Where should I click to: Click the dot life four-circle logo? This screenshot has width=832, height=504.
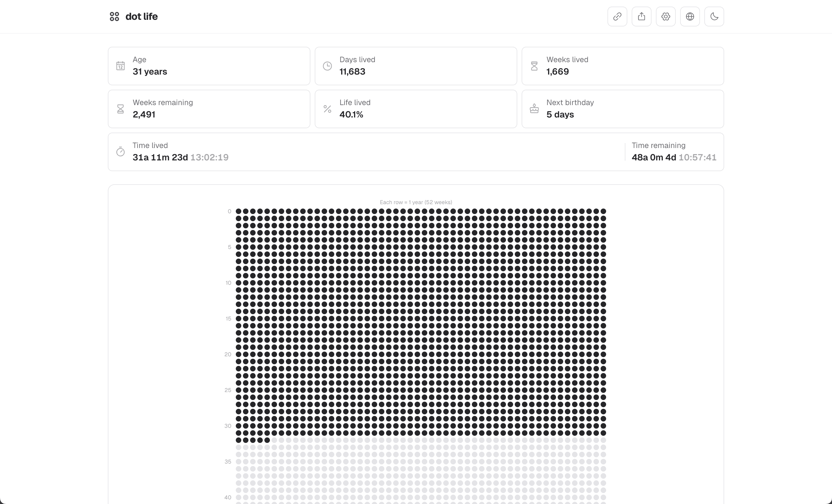pos(114,17)
